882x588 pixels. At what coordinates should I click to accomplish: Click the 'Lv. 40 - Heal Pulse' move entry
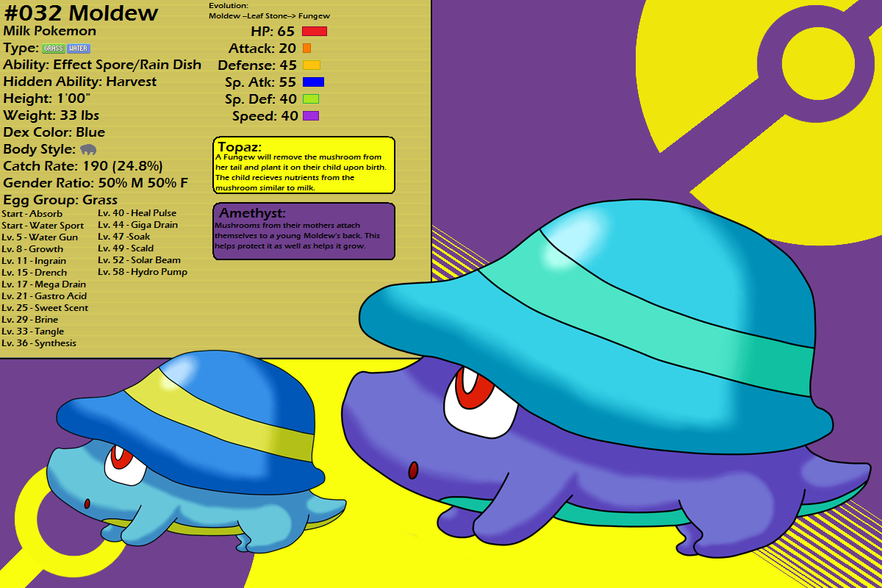(x=137, y=213)
